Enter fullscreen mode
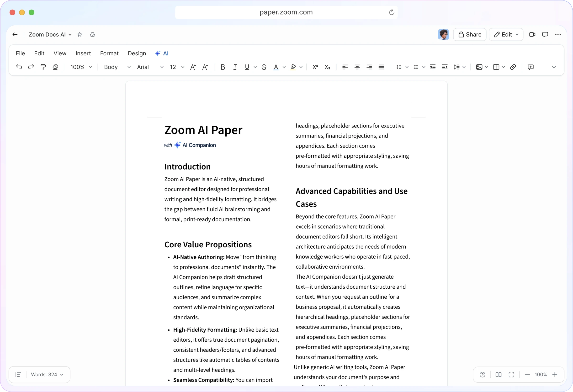The image size is (573, 392). (x=512, y=375)
